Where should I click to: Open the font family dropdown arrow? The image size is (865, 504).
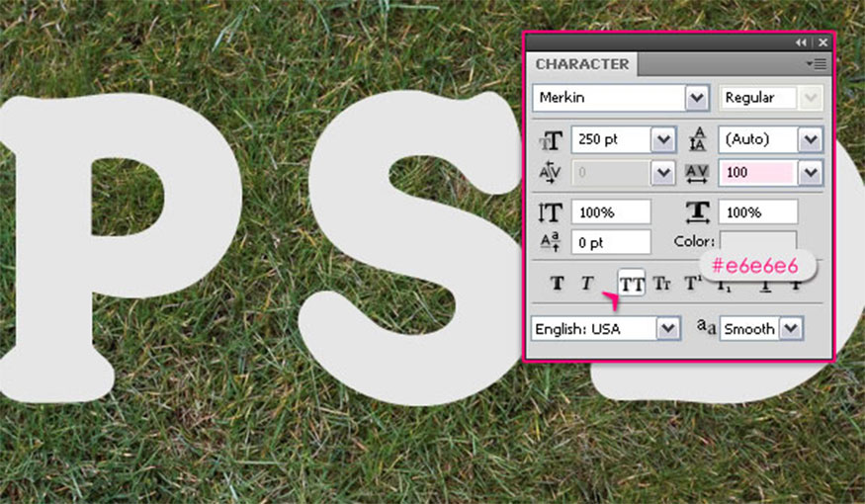[x=697, y=98]
